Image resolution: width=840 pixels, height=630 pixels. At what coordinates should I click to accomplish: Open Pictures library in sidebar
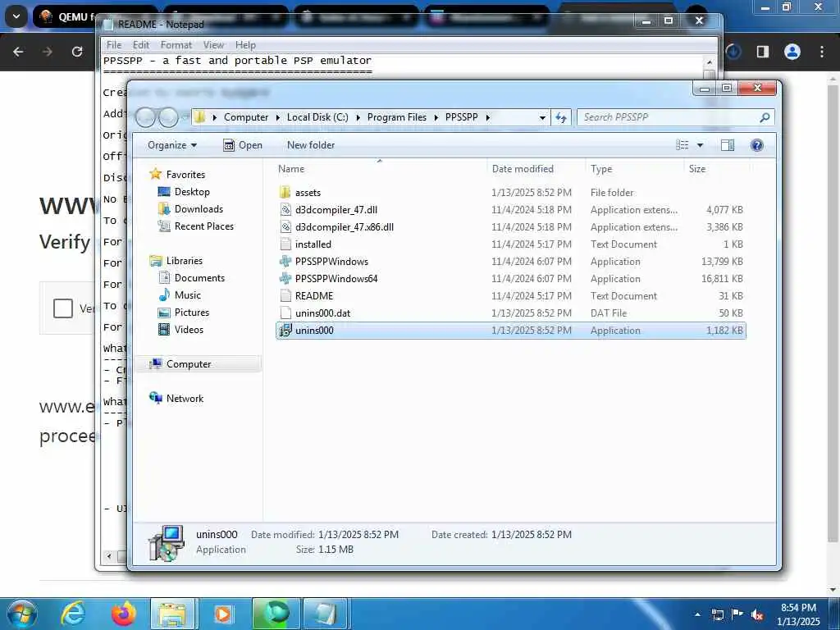click(x=184, y=313)
